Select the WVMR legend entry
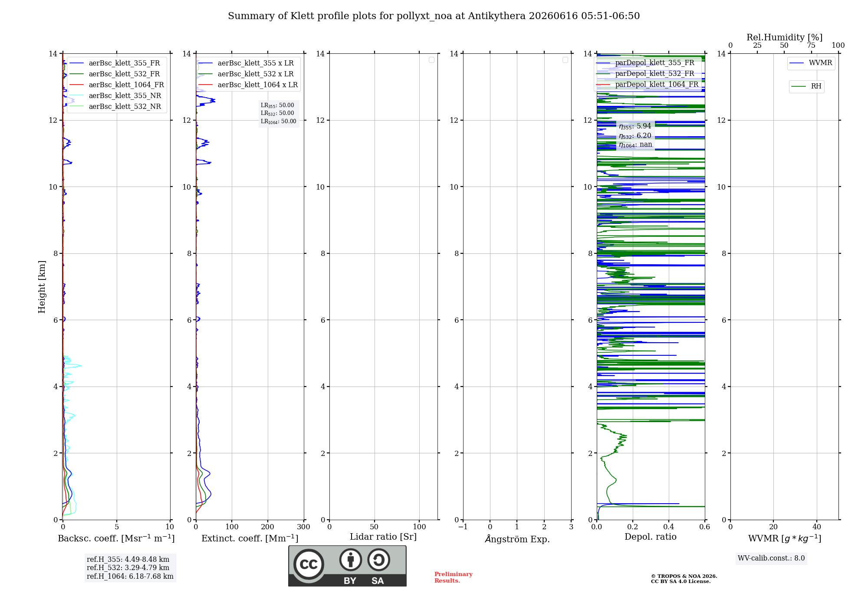 (811, 63)
